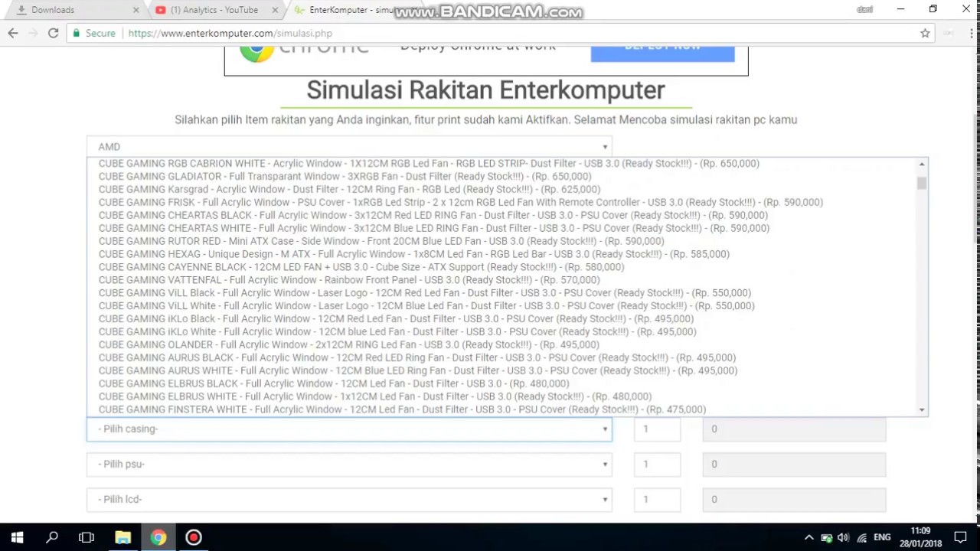Click the list scrollbar down arrow
The width and height of the screenshot is (980, 551).
(x=922, y=410)
